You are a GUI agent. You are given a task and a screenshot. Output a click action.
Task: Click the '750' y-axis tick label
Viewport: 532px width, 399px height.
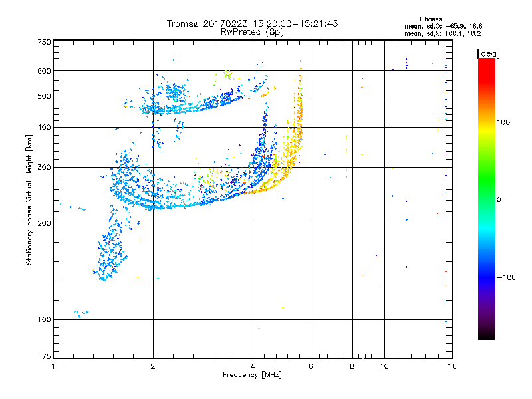44,42
